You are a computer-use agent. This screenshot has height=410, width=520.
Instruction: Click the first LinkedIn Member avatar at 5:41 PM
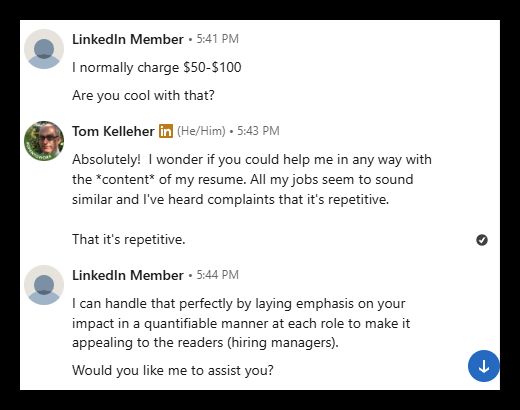pos(44,49)
